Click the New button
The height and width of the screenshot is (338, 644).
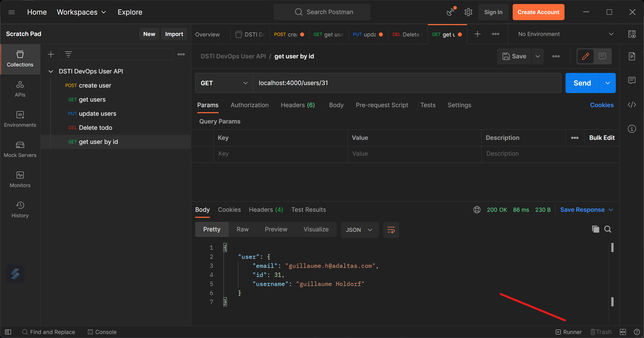pyautogui.click(x=149, y=34)
